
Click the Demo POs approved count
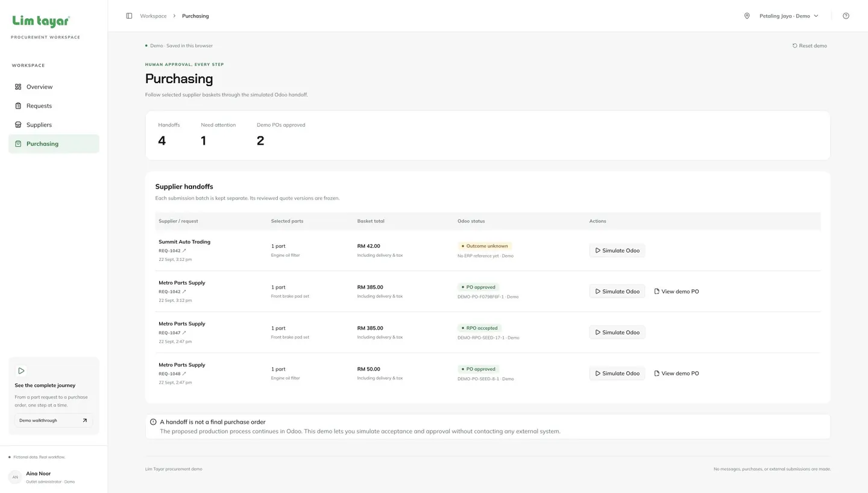coord(260,140)
